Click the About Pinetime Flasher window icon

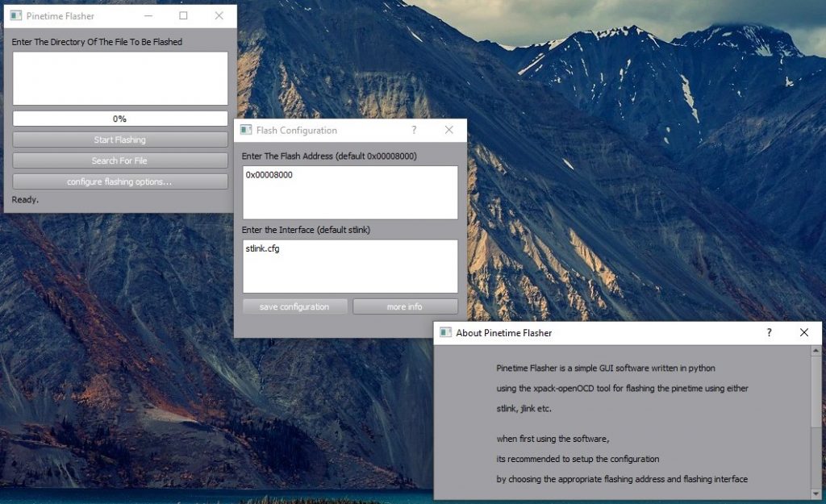(445, 332)
